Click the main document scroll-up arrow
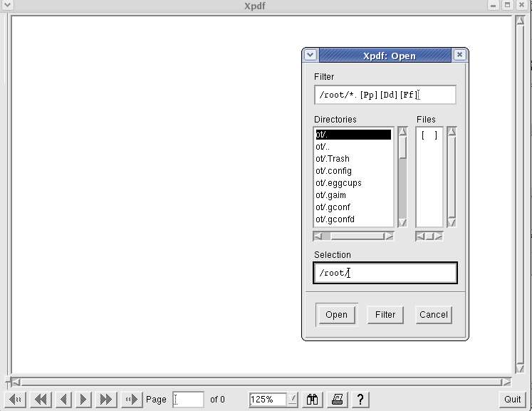532x411 pixels. point(520,21)
